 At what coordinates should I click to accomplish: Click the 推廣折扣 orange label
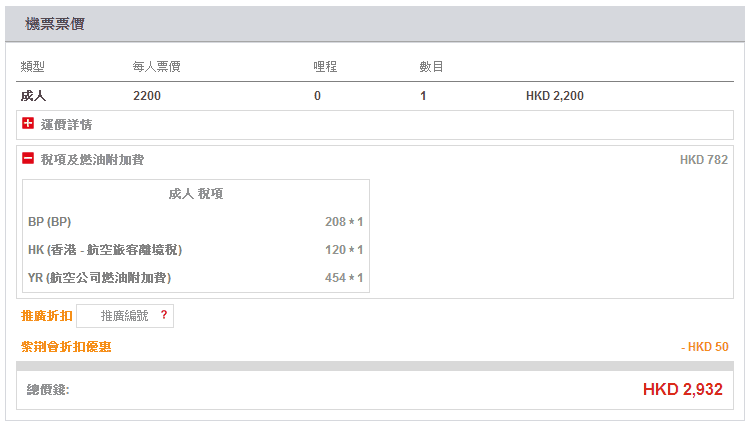tap(47, 316)
